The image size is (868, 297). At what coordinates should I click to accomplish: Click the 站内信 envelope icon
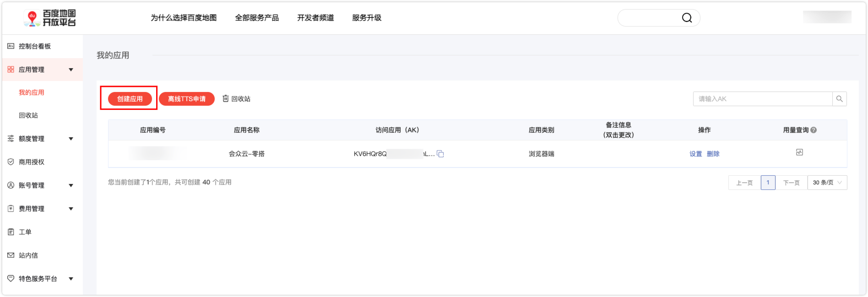coord(11,255)
